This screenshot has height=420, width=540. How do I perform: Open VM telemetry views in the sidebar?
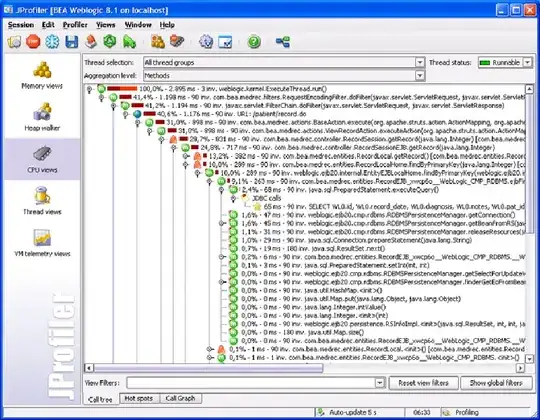tap(42, 243)
